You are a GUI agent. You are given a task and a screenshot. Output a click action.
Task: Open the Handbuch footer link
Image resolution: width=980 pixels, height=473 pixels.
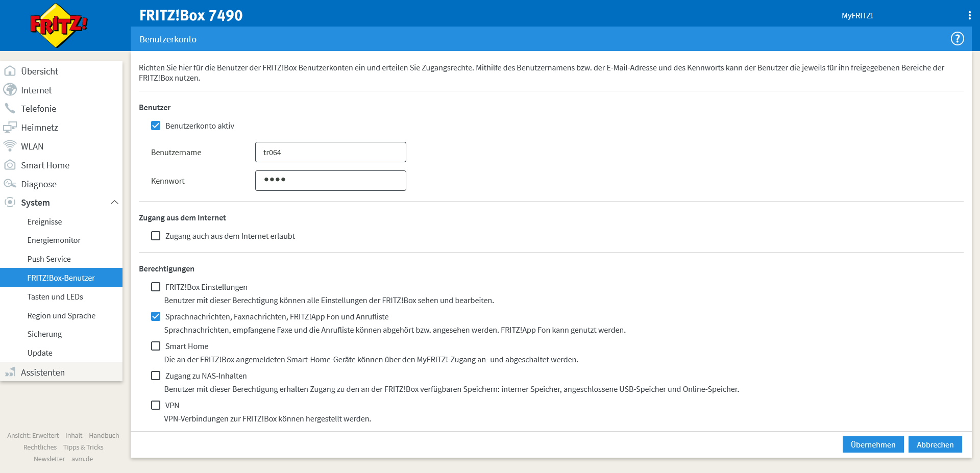click(104, 435)
